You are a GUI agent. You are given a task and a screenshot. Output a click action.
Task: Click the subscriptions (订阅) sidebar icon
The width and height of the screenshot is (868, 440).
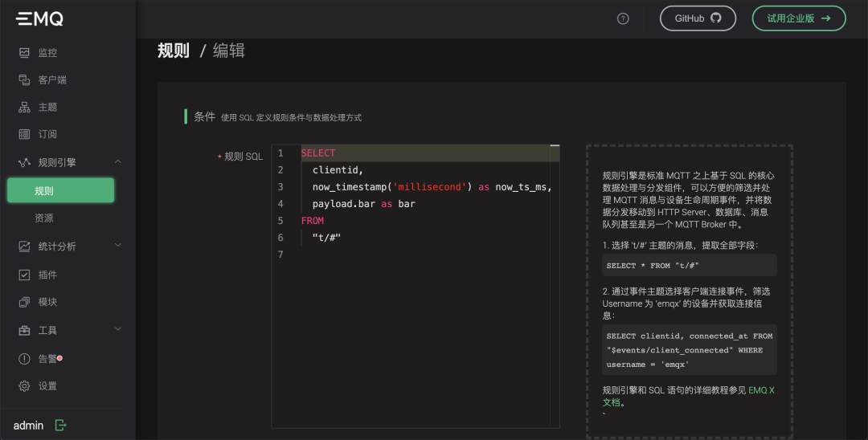24,134
